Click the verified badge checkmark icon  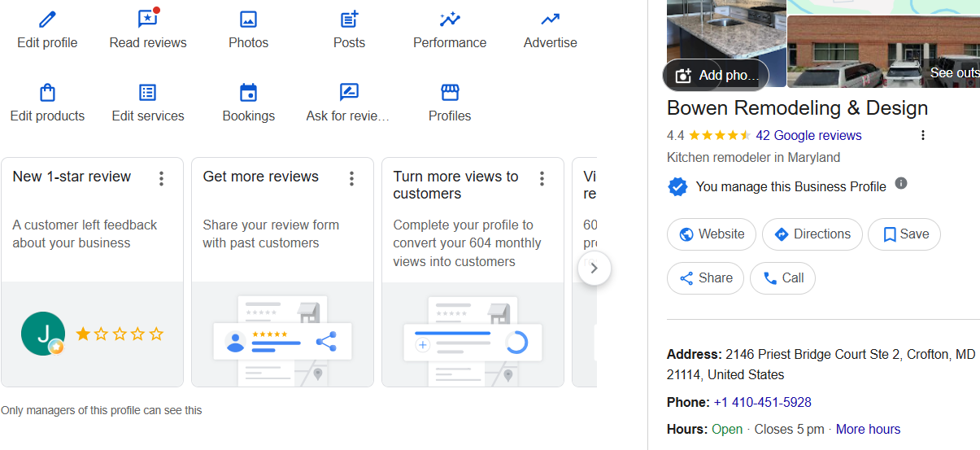point(677,186)
